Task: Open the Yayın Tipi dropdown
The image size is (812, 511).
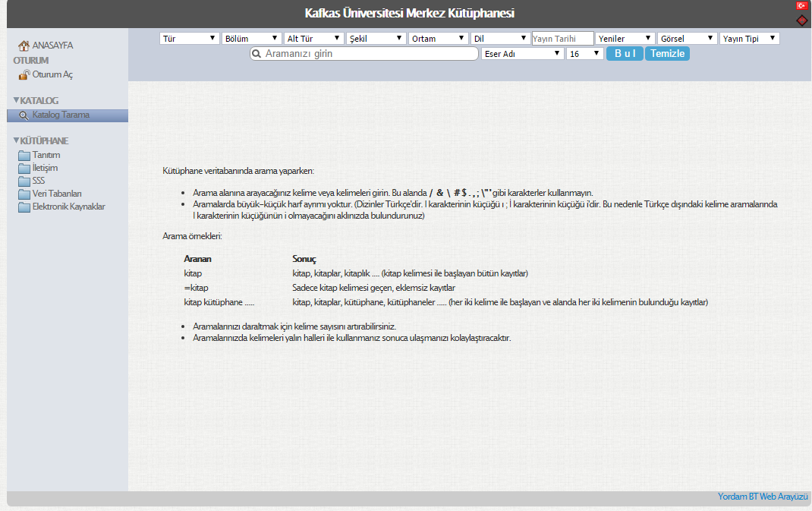Action: 749,38
